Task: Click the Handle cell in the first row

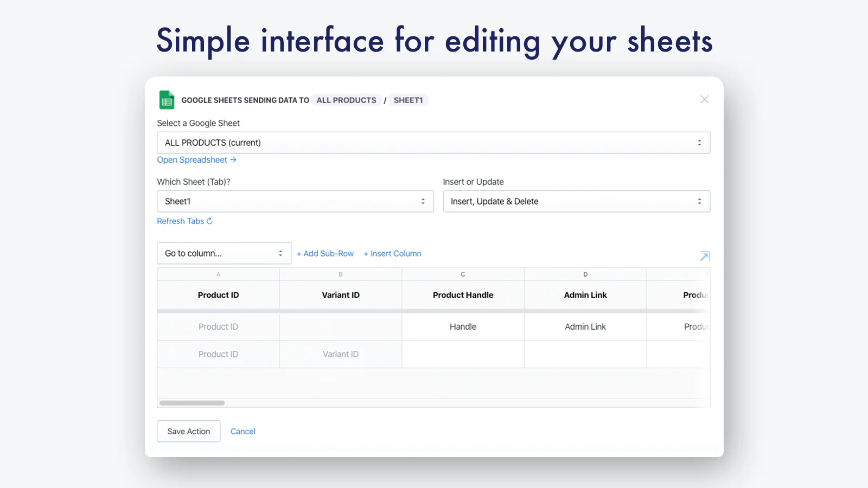Action: point(463,327)
